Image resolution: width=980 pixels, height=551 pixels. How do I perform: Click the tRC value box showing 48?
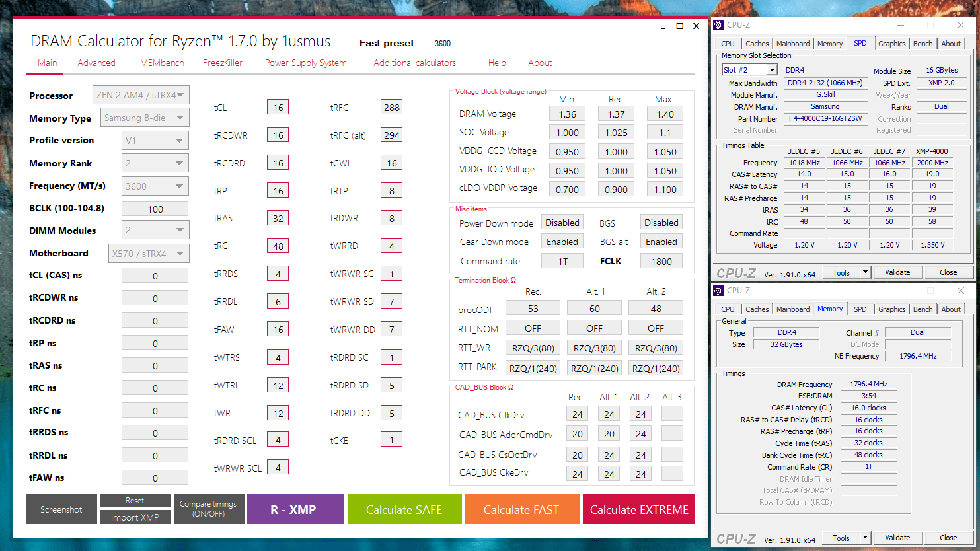[x=278, y=246]
